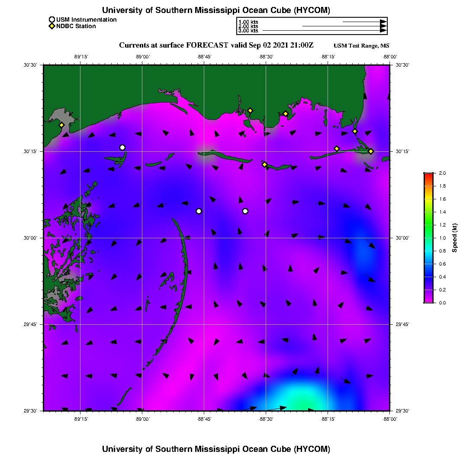
Task: Click the northernmost NDBC diamond near -88°30'
Action: pyautogui.click(x=250, y=110)
